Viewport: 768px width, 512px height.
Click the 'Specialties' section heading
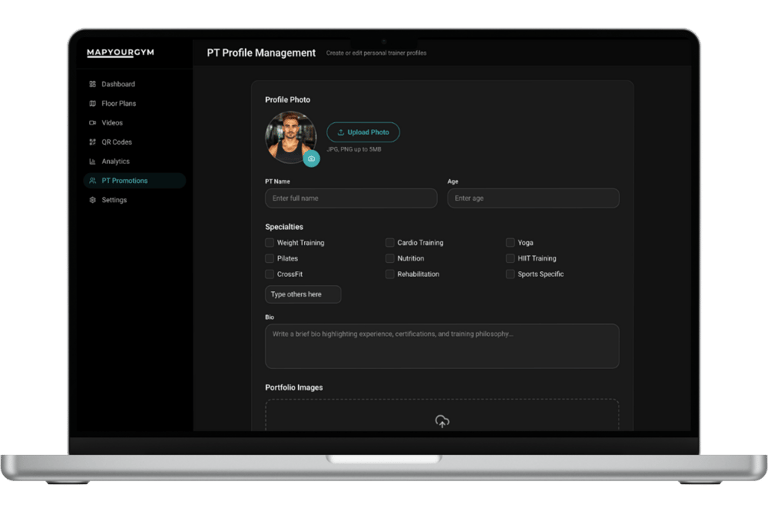click(x=284, y=227)
